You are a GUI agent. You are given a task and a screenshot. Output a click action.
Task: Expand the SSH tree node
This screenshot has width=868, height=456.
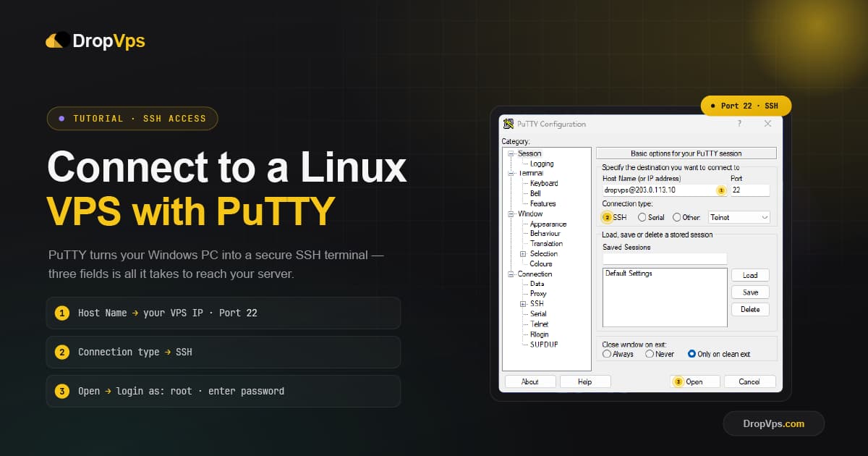(x=523, y=304)
